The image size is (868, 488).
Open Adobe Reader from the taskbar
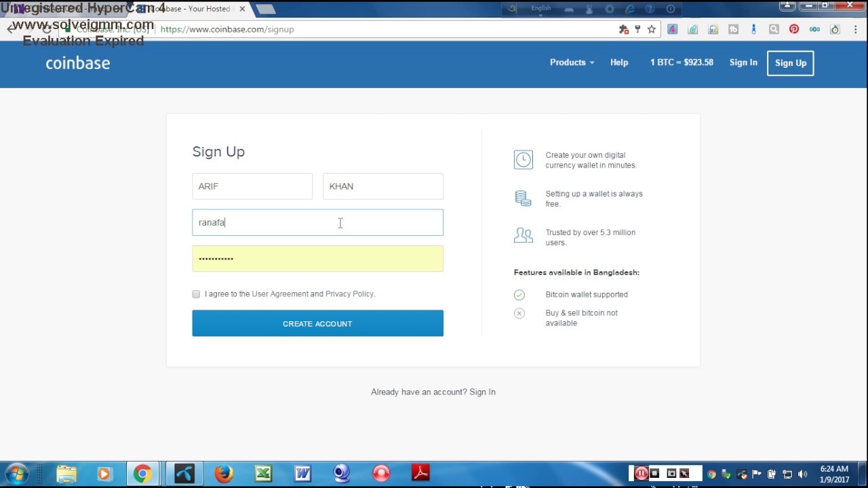(x=420, y=474)
